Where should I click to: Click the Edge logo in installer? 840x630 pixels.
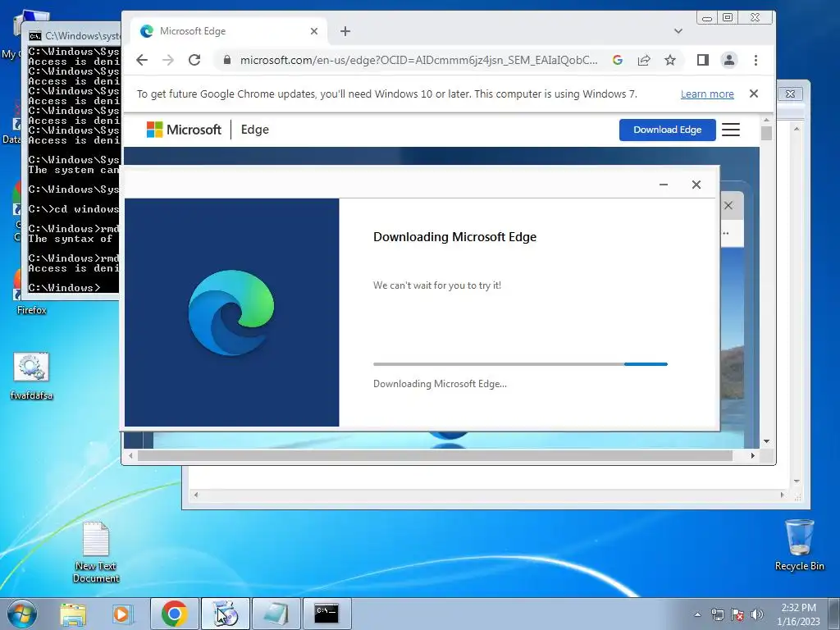[231, 313]
